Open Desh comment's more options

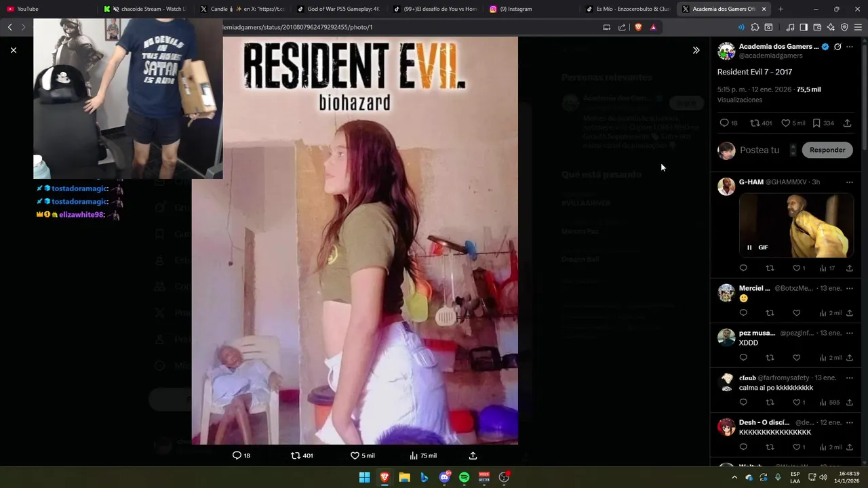pyautogui.click(x=850, y=422)
